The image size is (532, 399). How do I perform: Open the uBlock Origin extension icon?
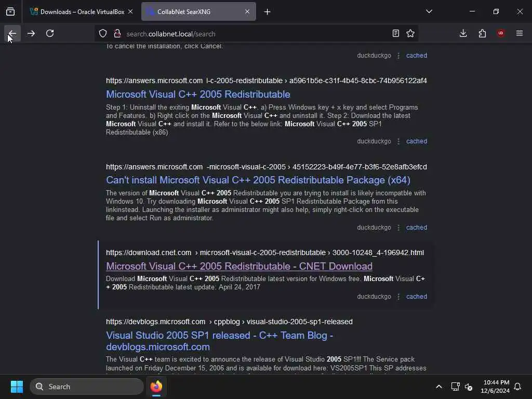(x=501, y=33)
